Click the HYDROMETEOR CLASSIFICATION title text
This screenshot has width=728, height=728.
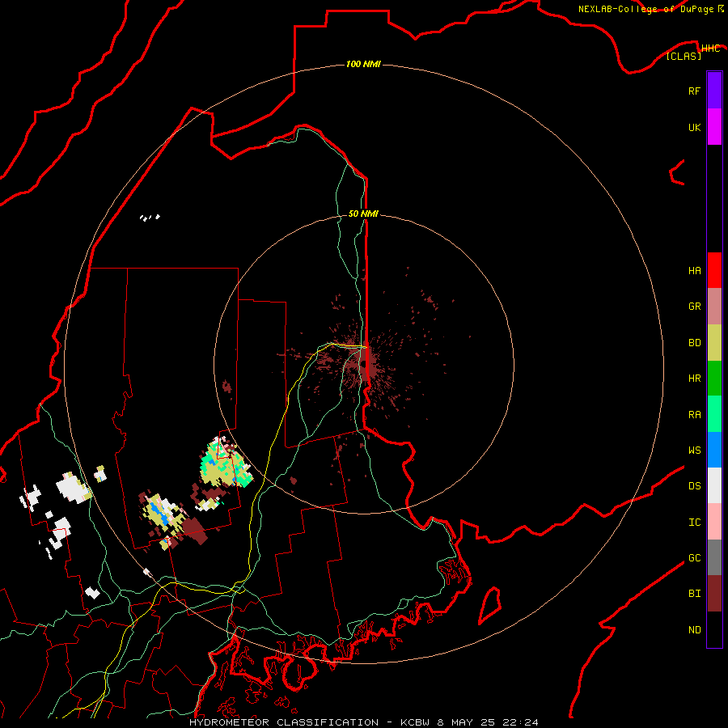284,722
